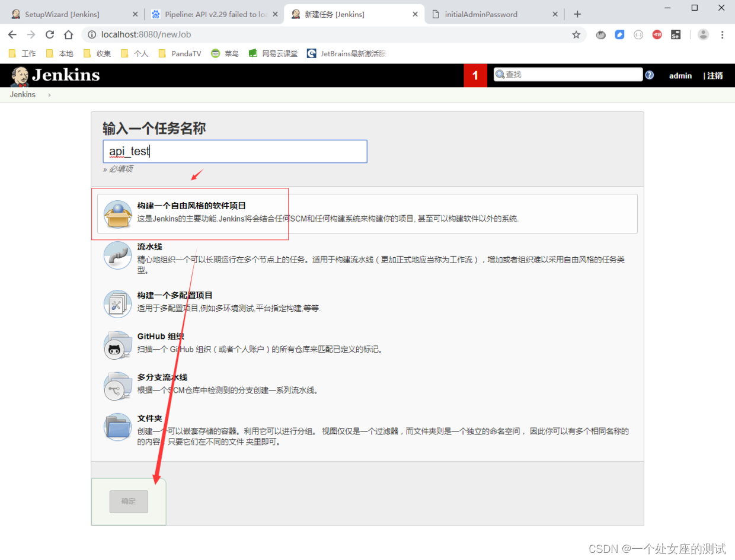
Task: Expand the Jenkins breadcrumb arrow
Action: (x=49, y=95)
